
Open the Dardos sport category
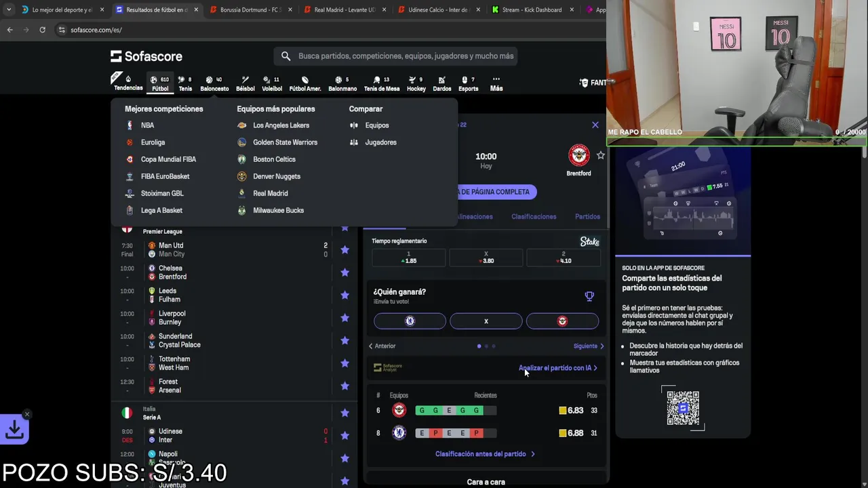[442, 83]
